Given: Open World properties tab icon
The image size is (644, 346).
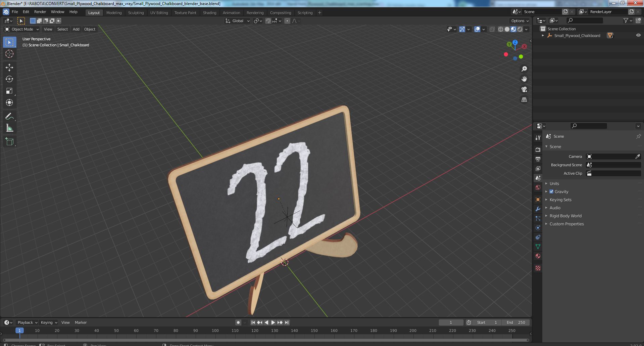Looking at the screenshot, I should pyautogui.click(x=538, y=187).
